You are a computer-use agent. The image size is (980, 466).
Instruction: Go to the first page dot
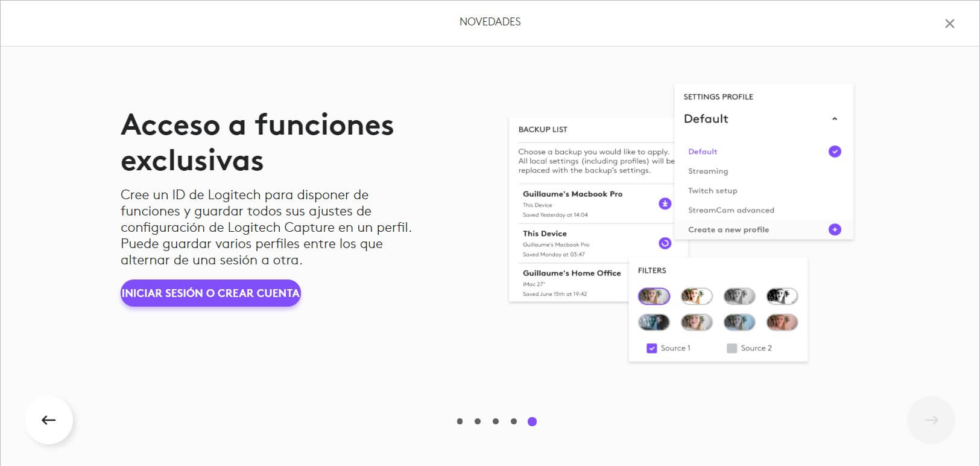pyautogui.click(x=460, y=421)
